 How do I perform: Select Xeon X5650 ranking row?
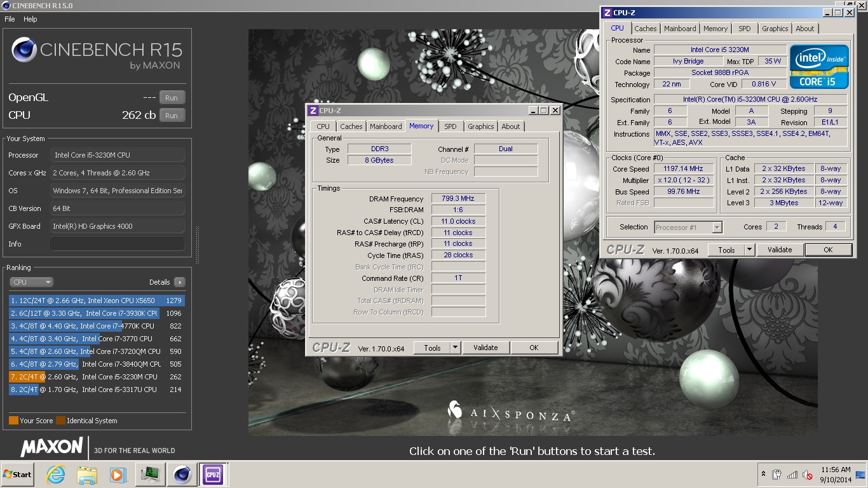click(x=97, y=301)
